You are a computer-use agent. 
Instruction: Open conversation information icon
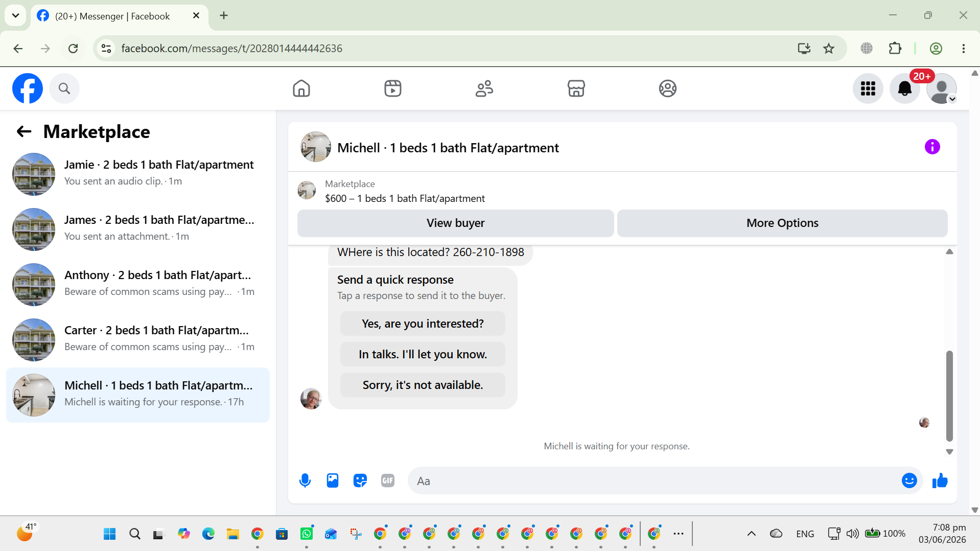[x=932, y=147]
